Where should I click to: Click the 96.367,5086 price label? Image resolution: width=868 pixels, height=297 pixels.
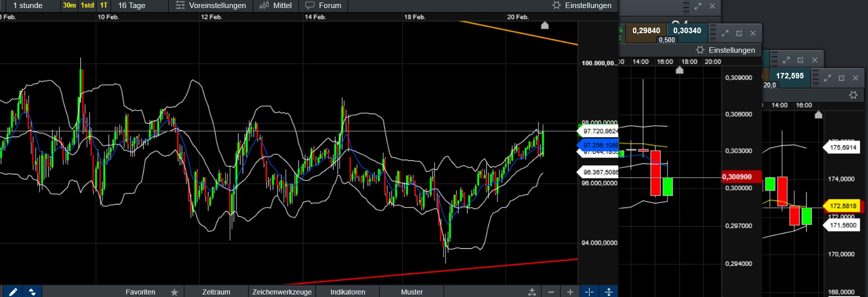click(x=598, y=172)
